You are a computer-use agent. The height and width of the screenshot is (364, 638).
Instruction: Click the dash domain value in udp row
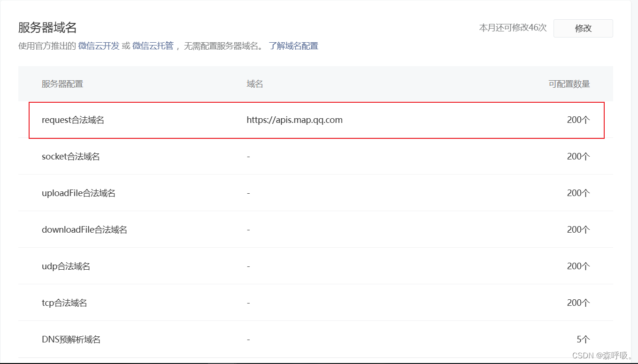point(248,266)
